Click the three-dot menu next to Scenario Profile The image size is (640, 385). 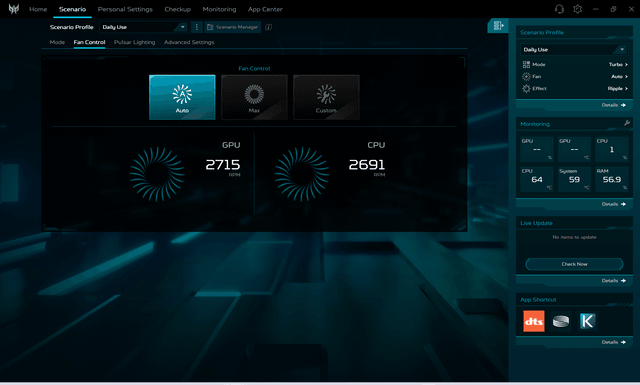point(197,27)
